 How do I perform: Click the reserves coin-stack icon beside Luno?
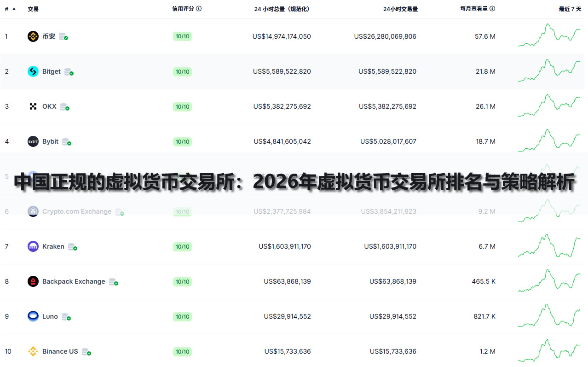coord(66,316)
